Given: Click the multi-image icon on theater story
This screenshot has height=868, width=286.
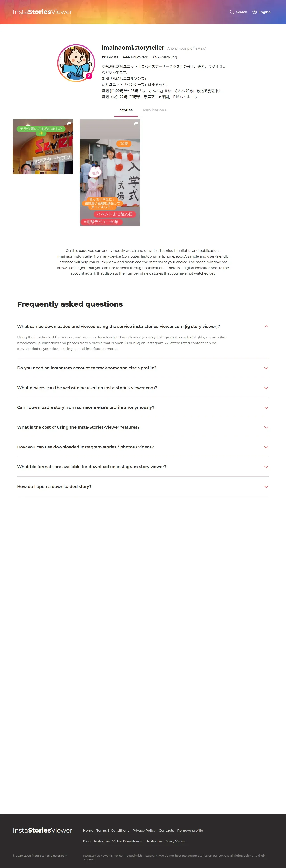Looking at the screenshot, I should pyautogui.click(x=69, y=124).
